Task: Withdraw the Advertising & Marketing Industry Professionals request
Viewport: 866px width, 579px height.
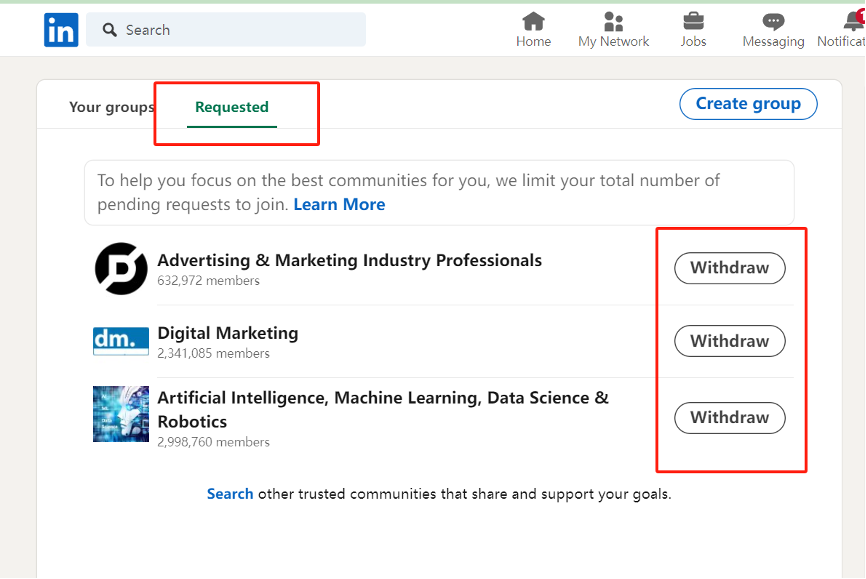Action: [730, 268]
